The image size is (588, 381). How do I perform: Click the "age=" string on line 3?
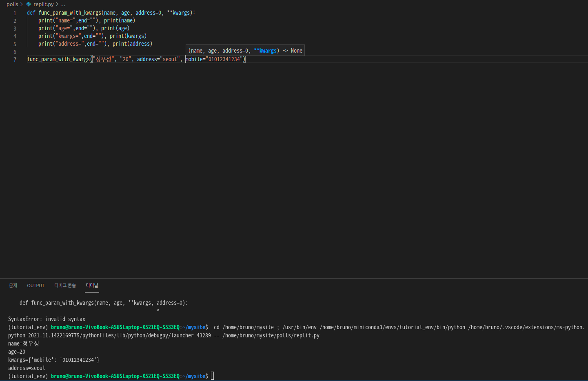tap(64, 28)
